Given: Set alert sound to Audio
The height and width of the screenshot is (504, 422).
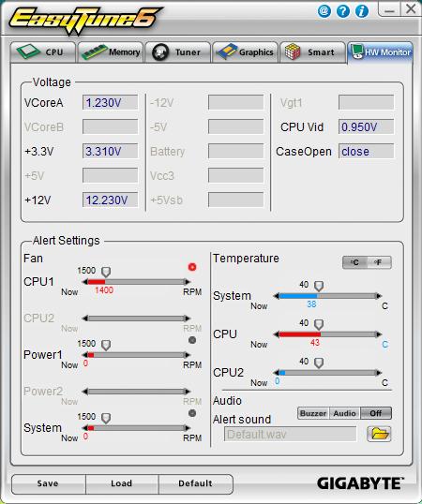Looking at the screenshot, I should (344, 413).
